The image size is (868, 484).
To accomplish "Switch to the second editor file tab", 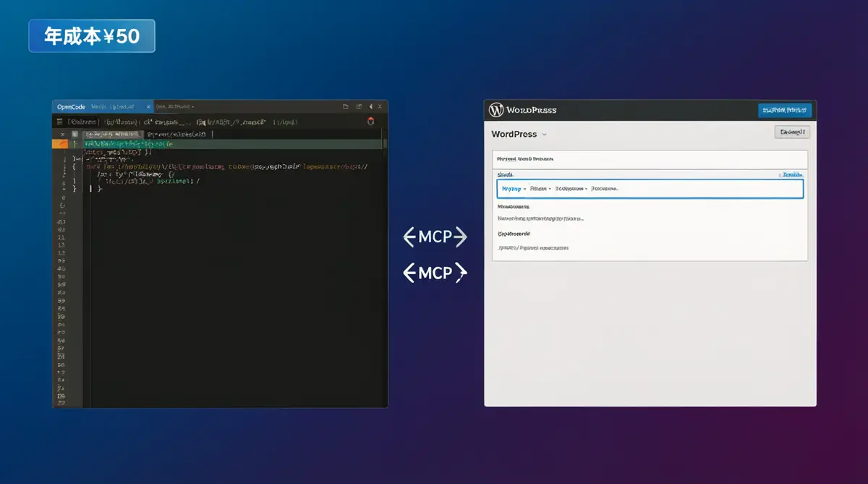I will (x=176, y=135).
